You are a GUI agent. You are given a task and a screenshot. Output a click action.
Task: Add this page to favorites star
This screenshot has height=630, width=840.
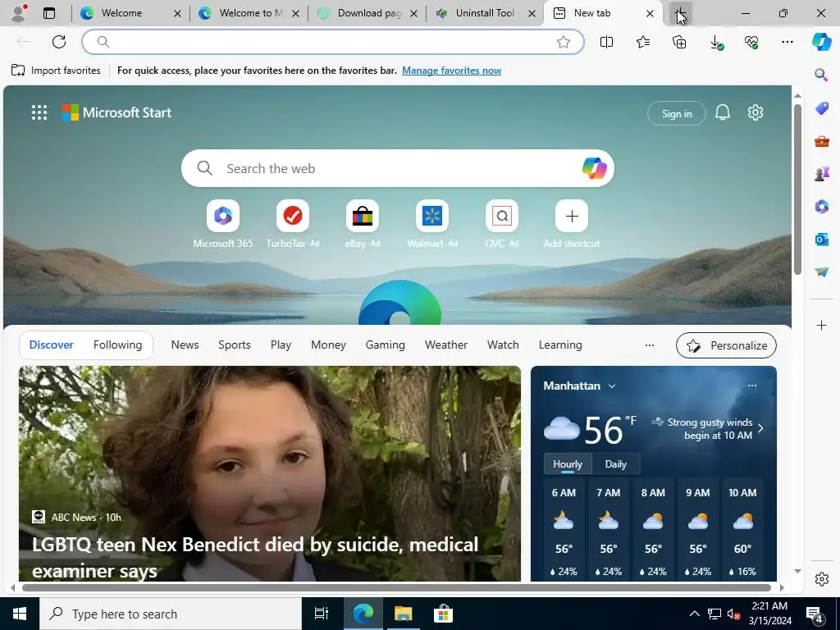pyautogui.click(x=563, y=42)
